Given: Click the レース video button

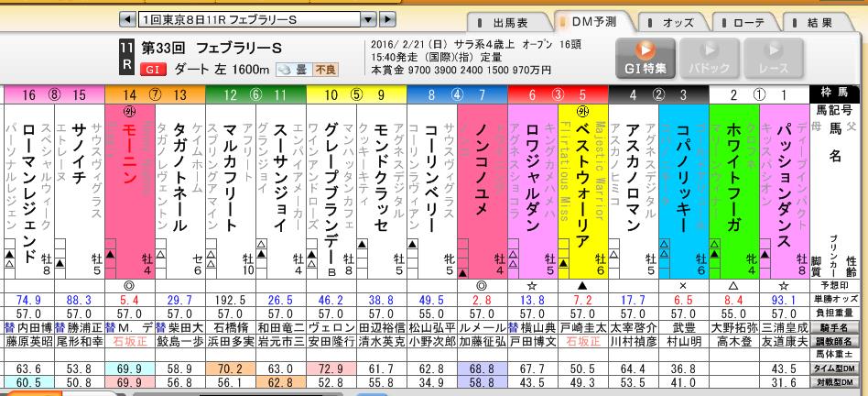Looking at the screenshot, I should coord(774,58).
